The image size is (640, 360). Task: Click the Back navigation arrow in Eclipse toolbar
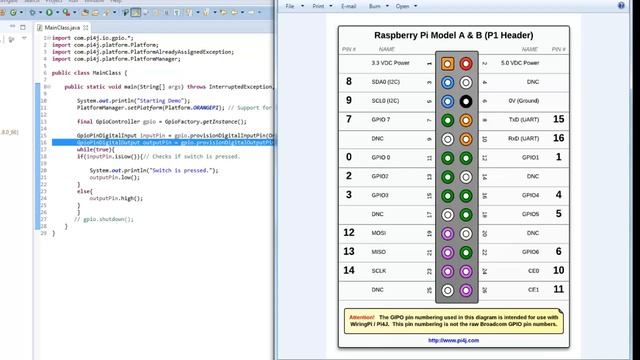click(234, 13)
